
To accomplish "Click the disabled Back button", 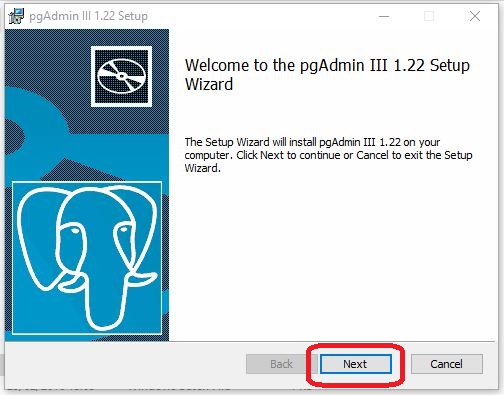I will [282, 364].
